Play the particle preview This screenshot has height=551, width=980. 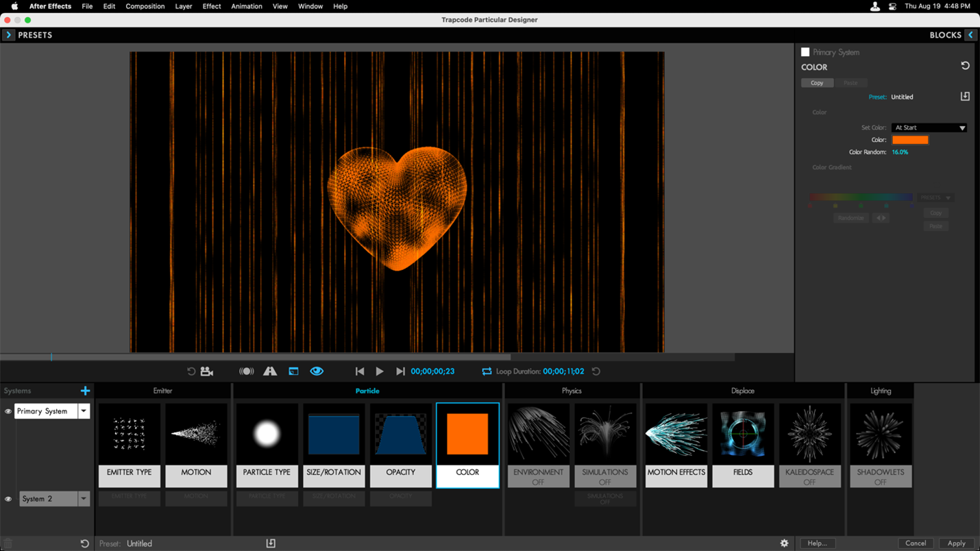pos(380,371)
